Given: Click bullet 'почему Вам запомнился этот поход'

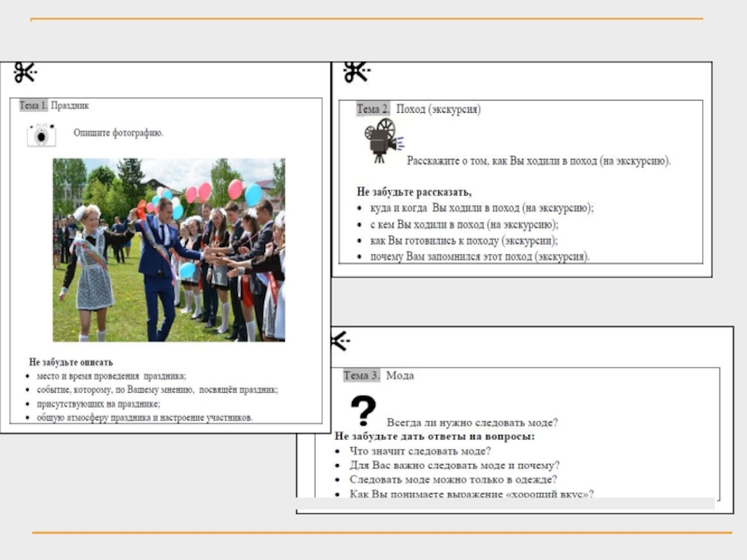Looking at the screenshot, I should coord(480,257).
